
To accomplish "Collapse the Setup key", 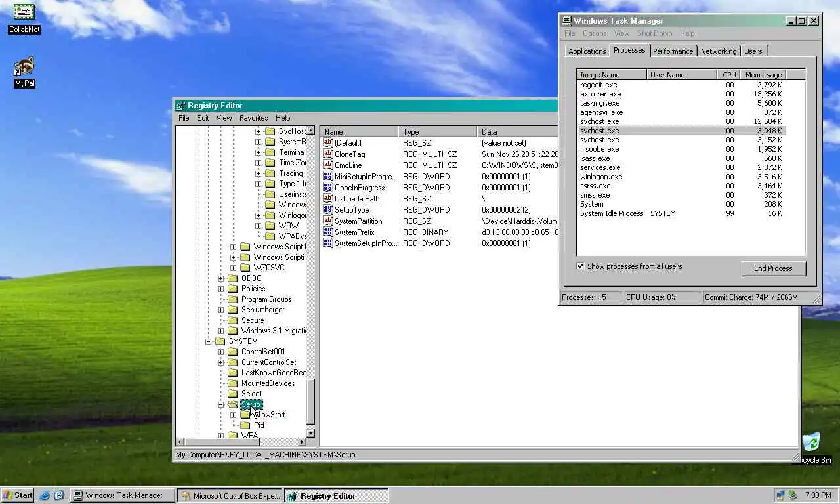I will 220,404.
